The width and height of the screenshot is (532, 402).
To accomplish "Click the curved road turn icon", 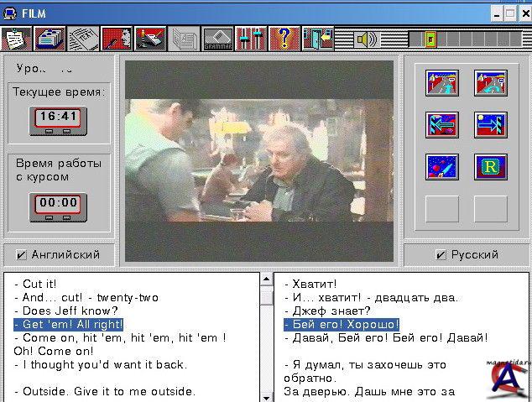I will [x=490, y=82].
